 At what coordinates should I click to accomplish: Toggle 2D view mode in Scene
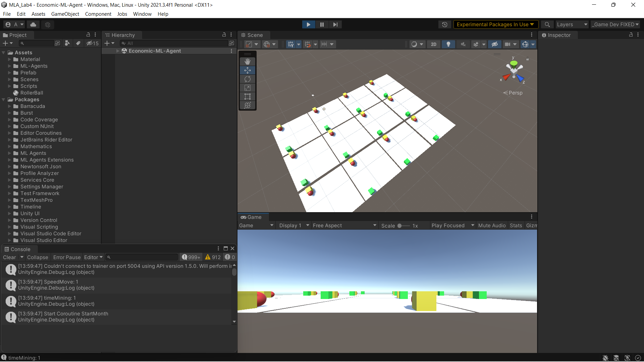point(434,44)
